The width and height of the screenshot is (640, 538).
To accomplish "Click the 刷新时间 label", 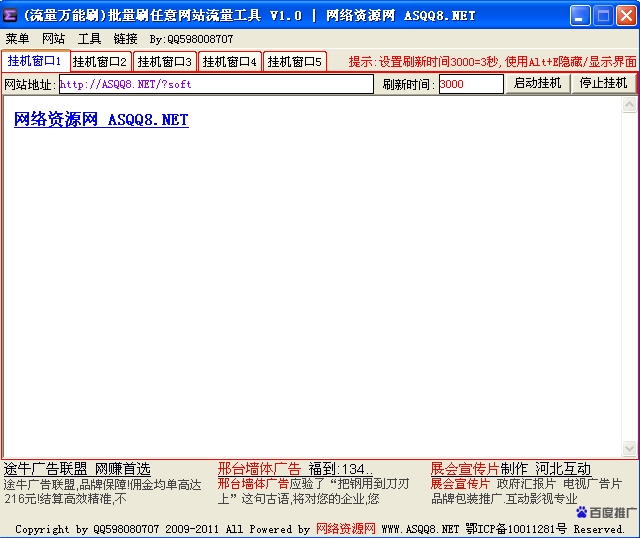I will (408, 84).
